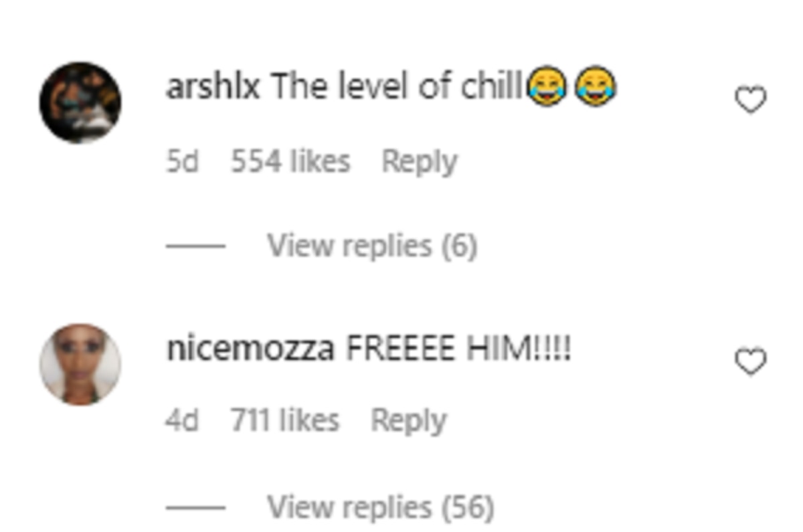Select the comment text FREEEE HIM!!!!
Screen dimensions: 803x532
click(458, 349)
